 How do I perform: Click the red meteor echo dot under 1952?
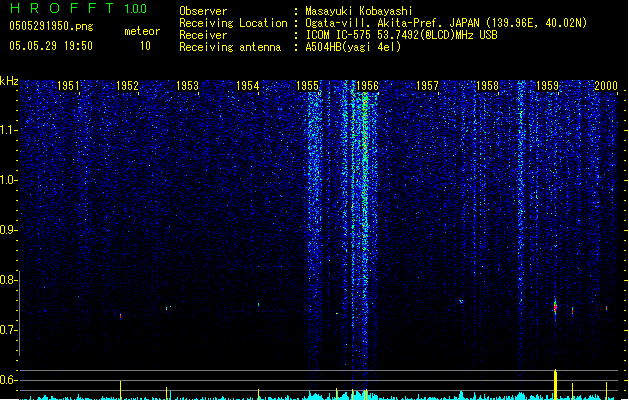pyautogui.click(x=120, y=316)
